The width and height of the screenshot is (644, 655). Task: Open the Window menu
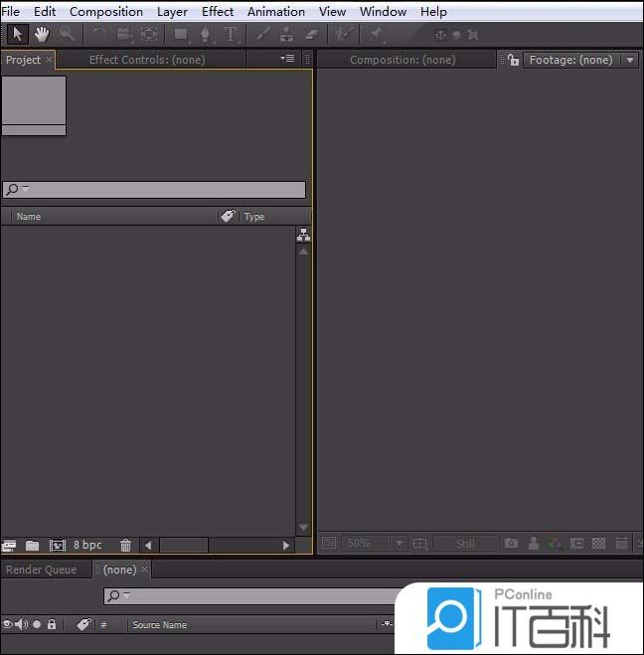coord(383,11)
